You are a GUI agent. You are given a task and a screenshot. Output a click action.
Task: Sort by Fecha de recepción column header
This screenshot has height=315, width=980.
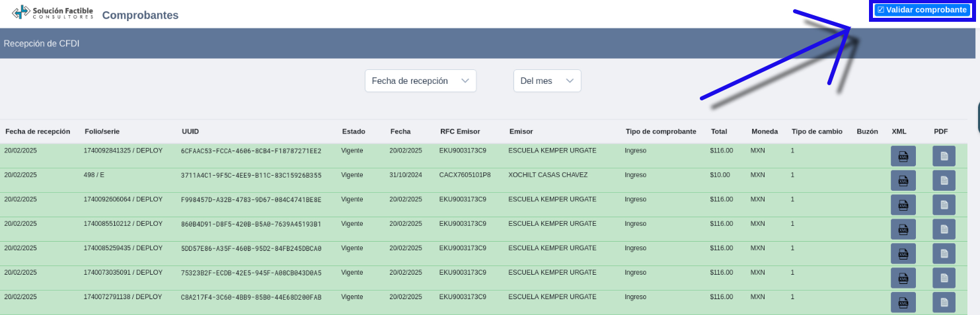[x=38, y=131]
